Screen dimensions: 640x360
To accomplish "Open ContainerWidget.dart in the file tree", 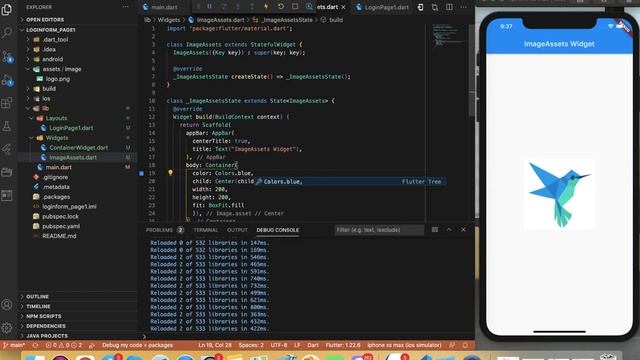I will pyautogui.click(x=78, y=147).
